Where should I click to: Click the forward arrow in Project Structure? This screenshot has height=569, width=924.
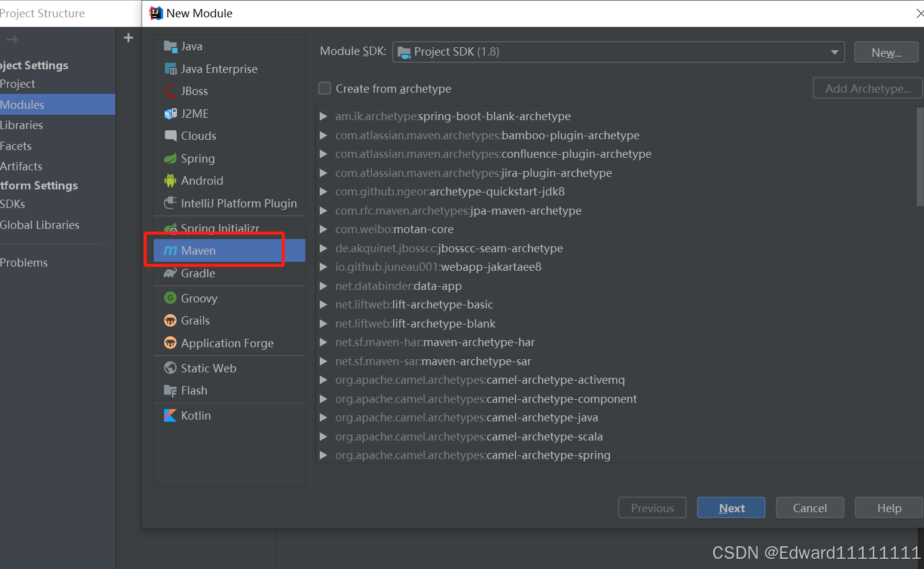[13, 39]
